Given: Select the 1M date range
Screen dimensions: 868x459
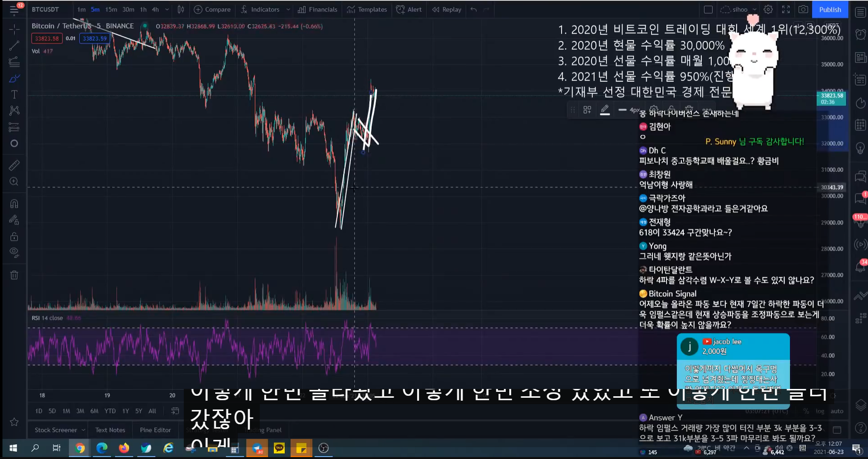Looking at the screenshot, I should pyautogui.click(x=66, y=411).
